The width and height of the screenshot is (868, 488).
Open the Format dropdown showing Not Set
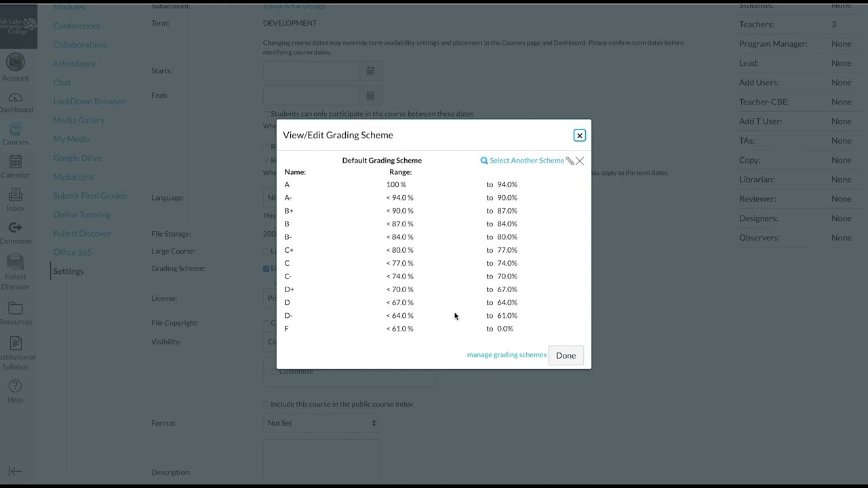point(321,423)
